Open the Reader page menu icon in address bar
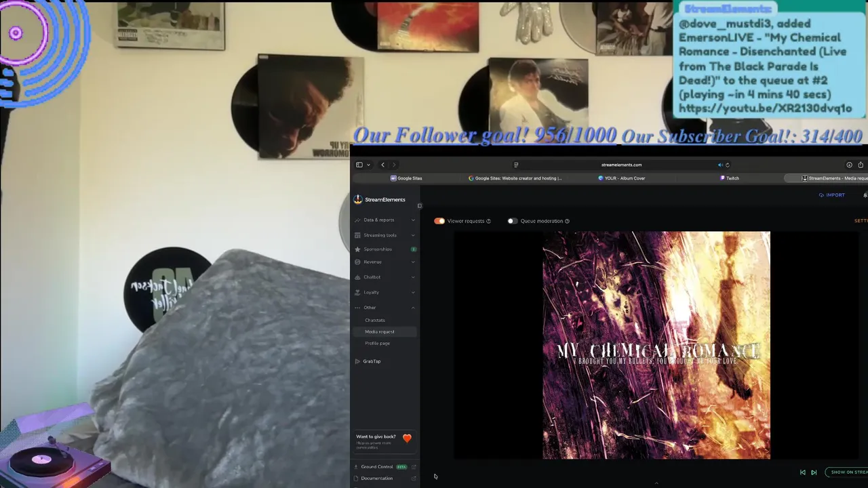This screenshot has height=488, width=868. (516, 165)
